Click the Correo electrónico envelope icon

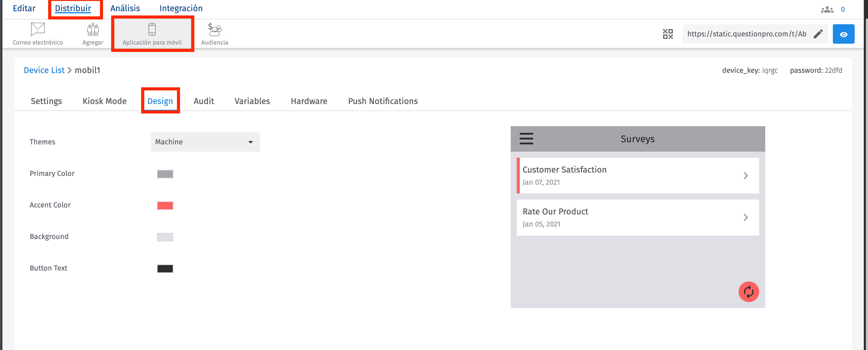click(x=37, y=29)
